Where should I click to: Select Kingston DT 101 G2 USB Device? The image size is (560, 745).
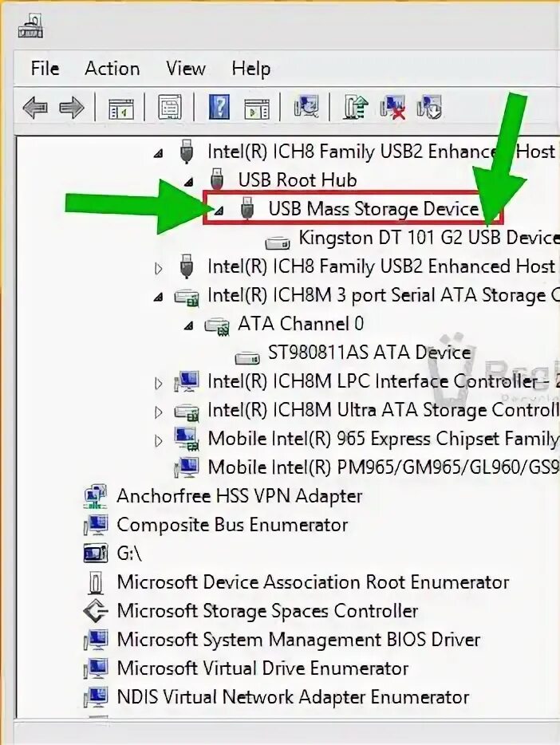tap(429, 238)
